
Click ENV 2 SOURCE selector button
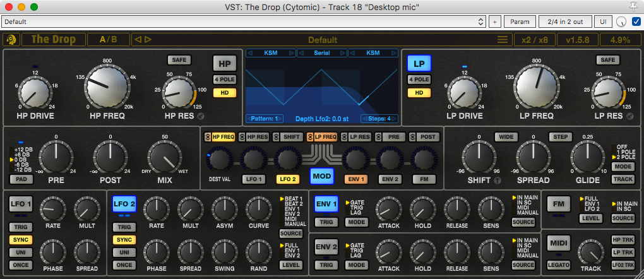tap(523, 265)
